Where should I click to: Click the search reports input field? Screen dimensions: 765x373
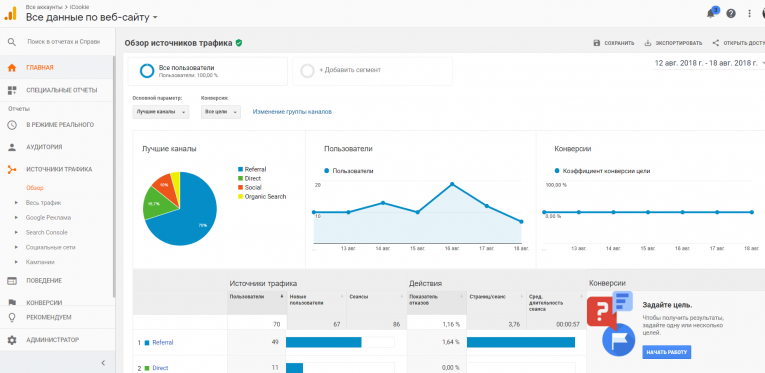coord(63,42)
